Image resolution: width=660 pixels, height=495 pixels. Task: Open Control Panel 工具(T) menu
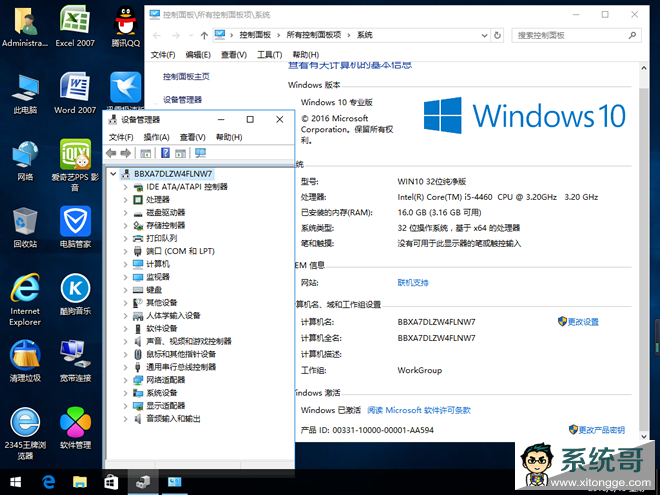coord(269,55)
